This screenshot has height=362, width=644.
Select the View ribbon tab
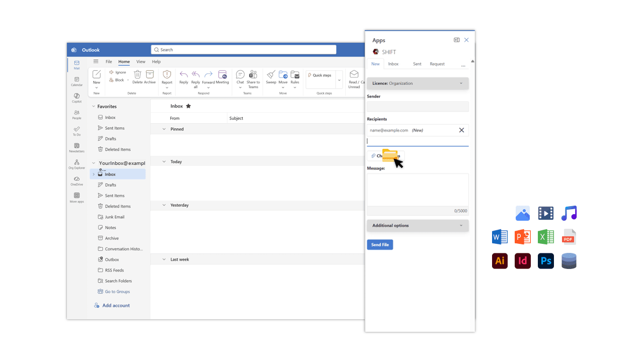141,62
